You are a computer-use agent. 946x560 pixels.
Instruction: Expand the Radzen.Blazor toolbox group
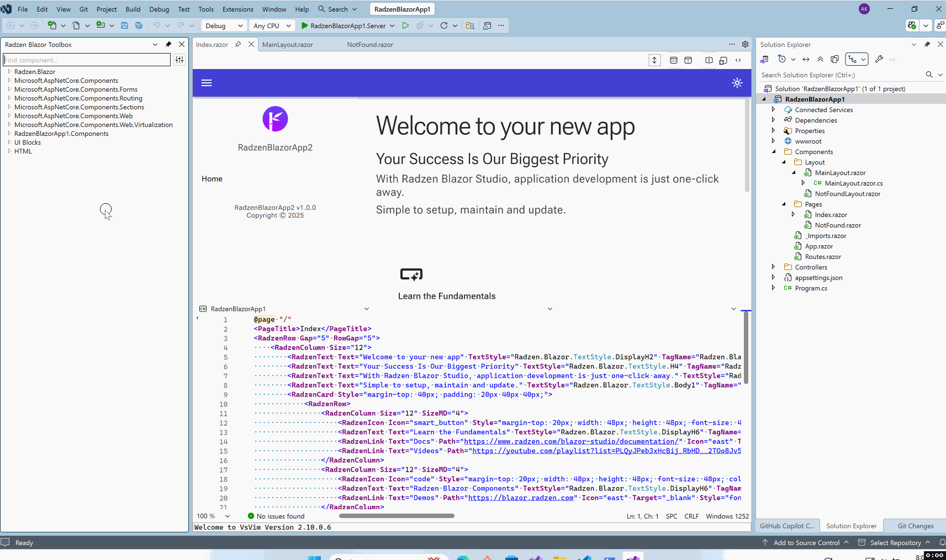point(9,72)
